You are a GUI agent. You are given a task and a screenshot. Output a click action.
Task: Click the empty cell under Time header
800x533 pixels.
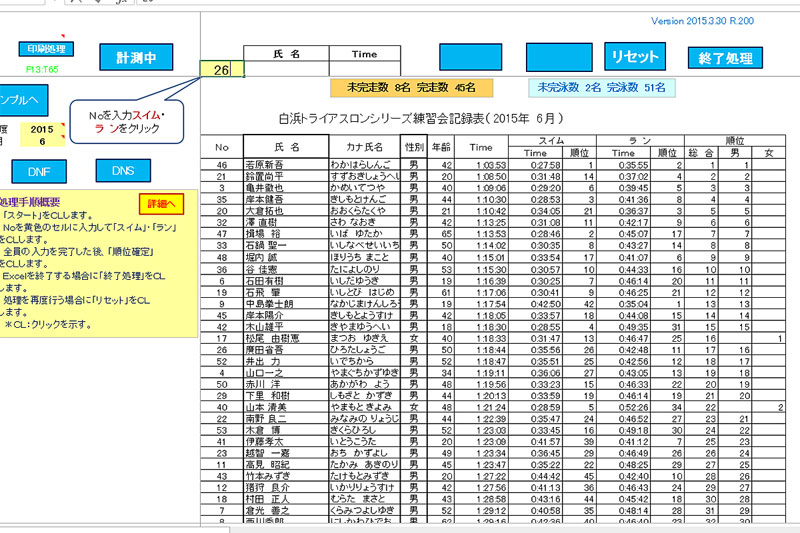pos(364,69)
